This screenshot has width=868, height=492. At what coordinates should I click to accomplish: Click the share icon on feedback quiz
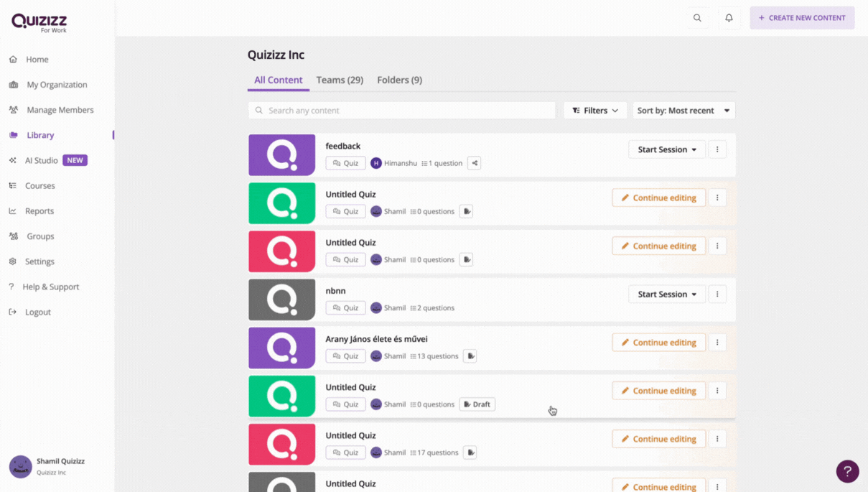[475, 163]
